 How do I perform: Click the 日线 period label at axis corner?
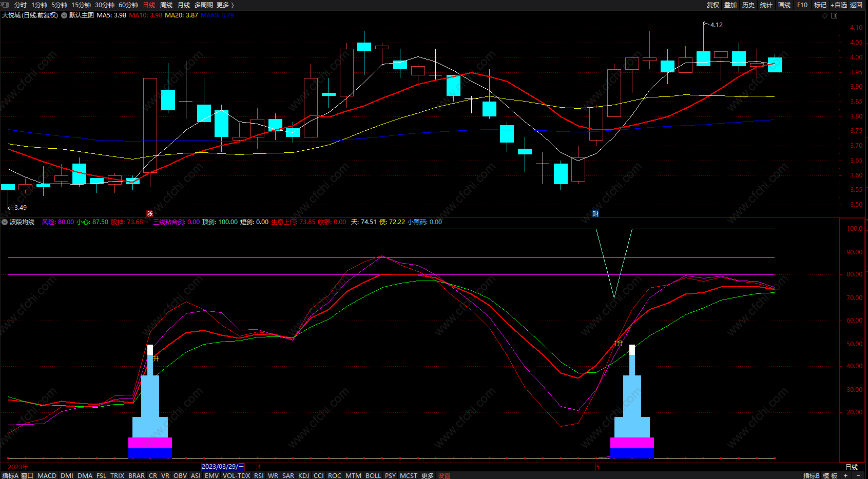852,467
